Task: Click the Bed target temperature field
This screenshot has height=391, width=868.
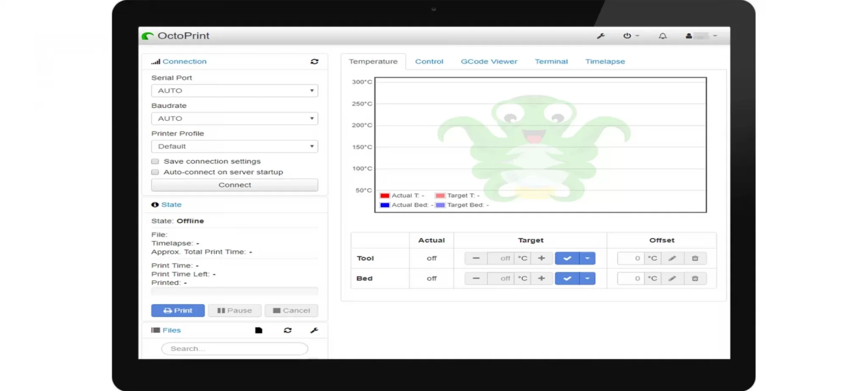Action: [501, 279]
